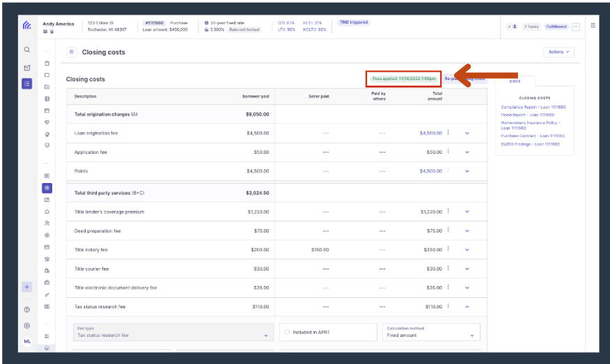
Task: Open the key icon in loan navigation
Action: pos(47,294)
